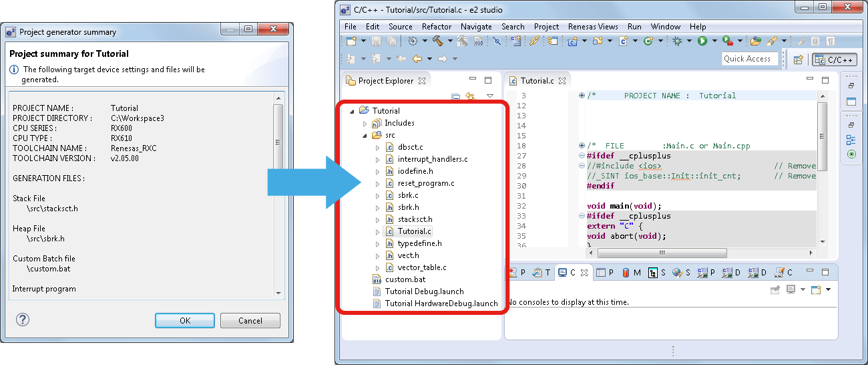
Task: Open the Renesas Views menu
Action: click(x=593, y=27)
